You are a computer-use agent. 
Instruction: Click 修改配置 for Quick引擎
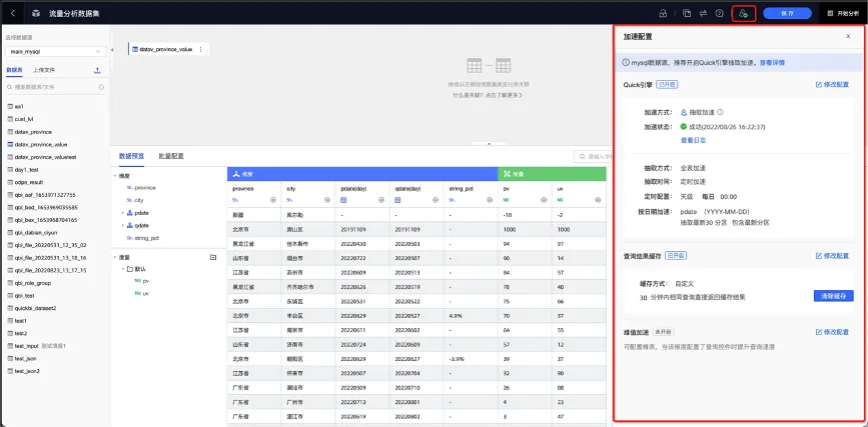[x=832, y=85]
